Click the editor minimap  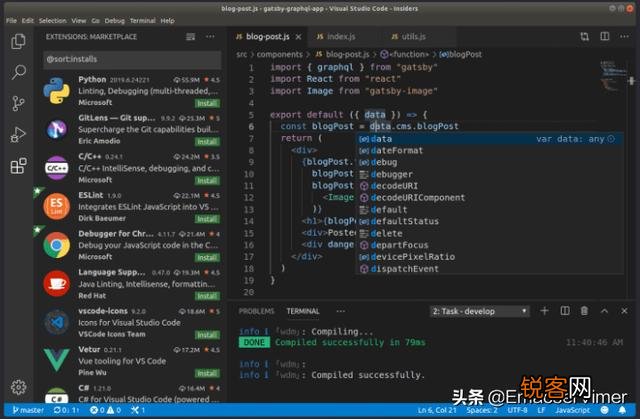613,75
